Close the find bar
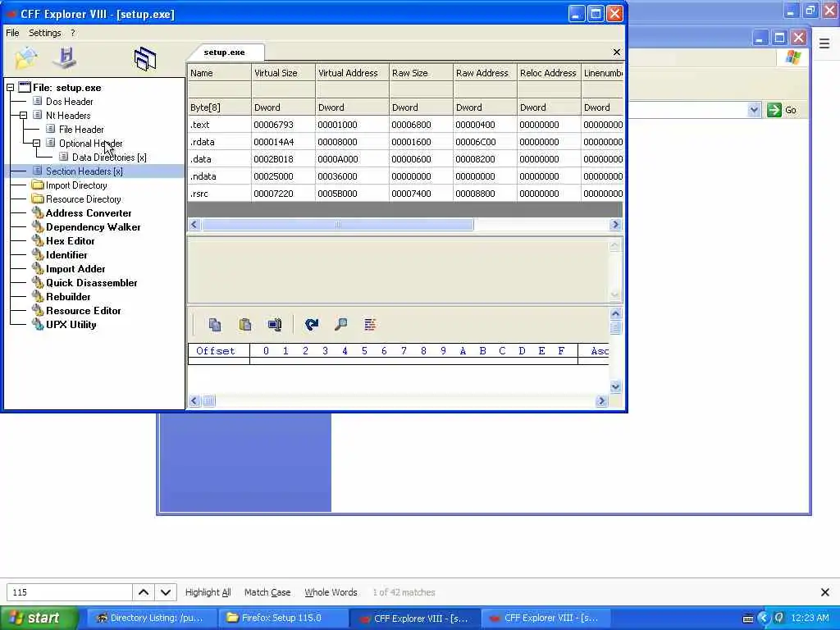The height and width of the screenshot is (630, 840). point(825,592)
